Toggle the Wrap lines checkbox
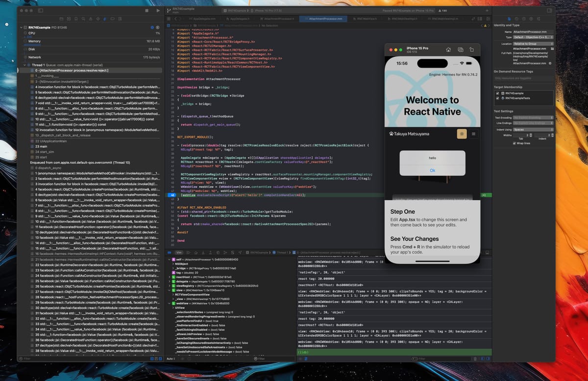Image resolution: width=588 pixels, height=381 pixels. point(514,143)
